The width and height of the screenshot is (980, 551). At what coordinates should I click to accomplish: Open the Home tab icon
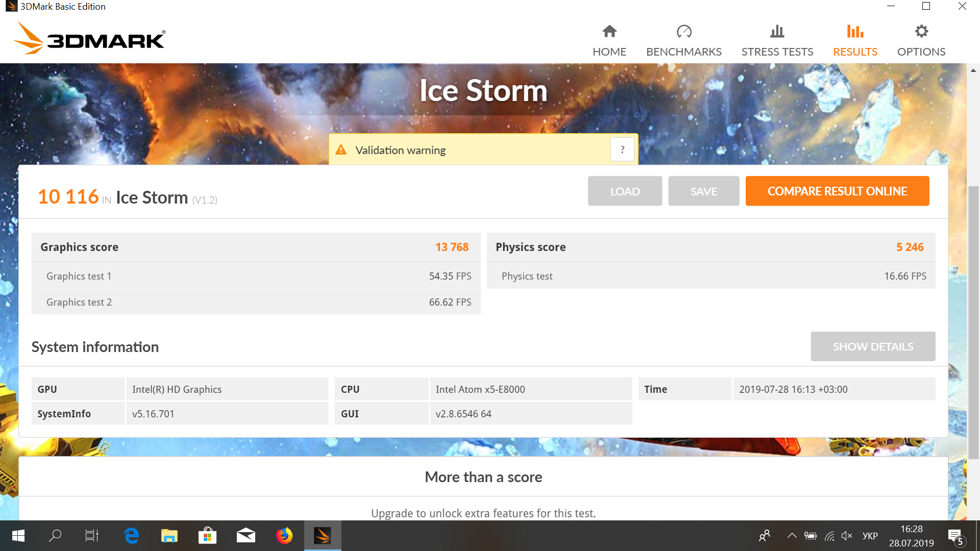609,32
